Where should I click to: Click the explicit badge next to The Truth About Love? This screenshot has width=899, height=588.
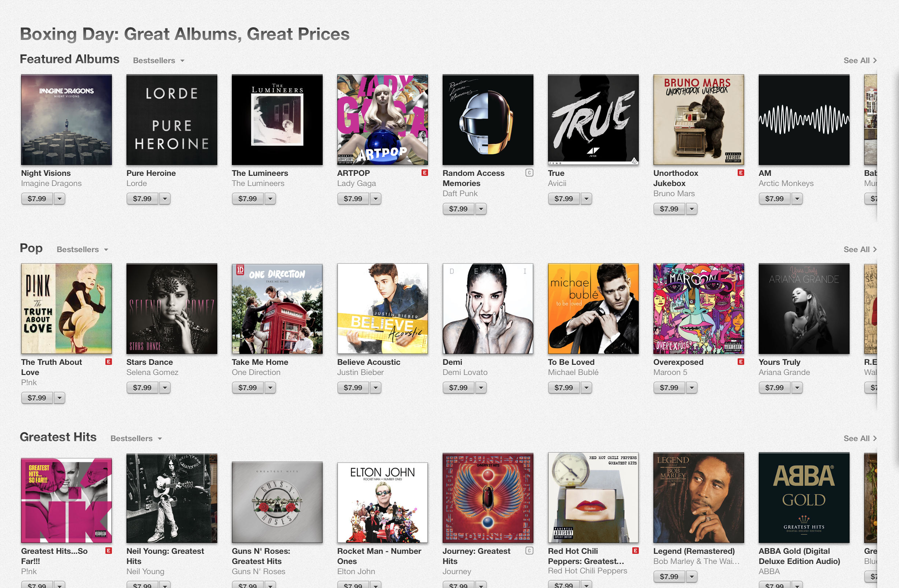[108, 362]
